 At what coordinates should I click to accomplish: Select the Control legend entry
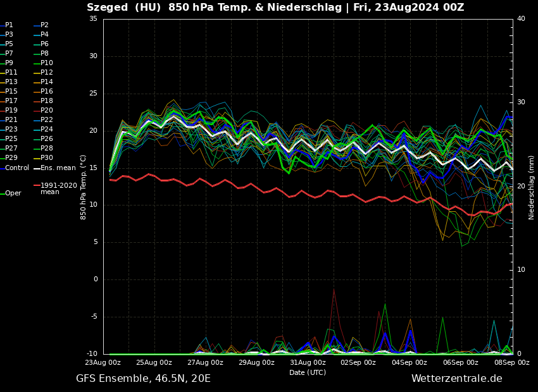pos(15,168)
